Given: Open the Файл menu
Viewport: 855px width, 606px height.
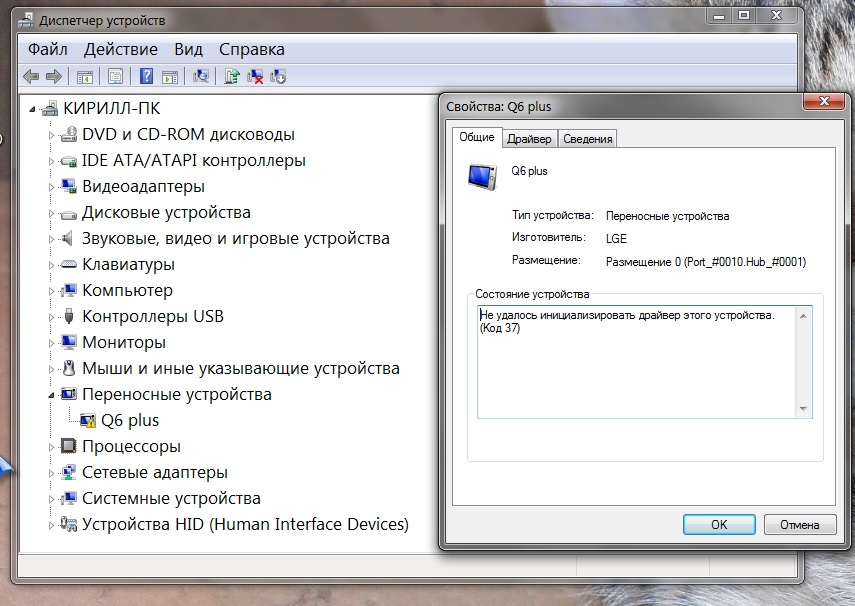Looking at the screenshot, I should 48,49.
